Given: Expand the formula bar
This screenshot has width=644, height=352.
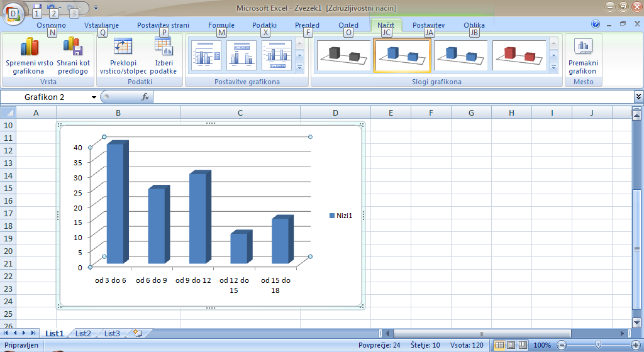Looking at the screenshot, I should click(x=638, y=97).
